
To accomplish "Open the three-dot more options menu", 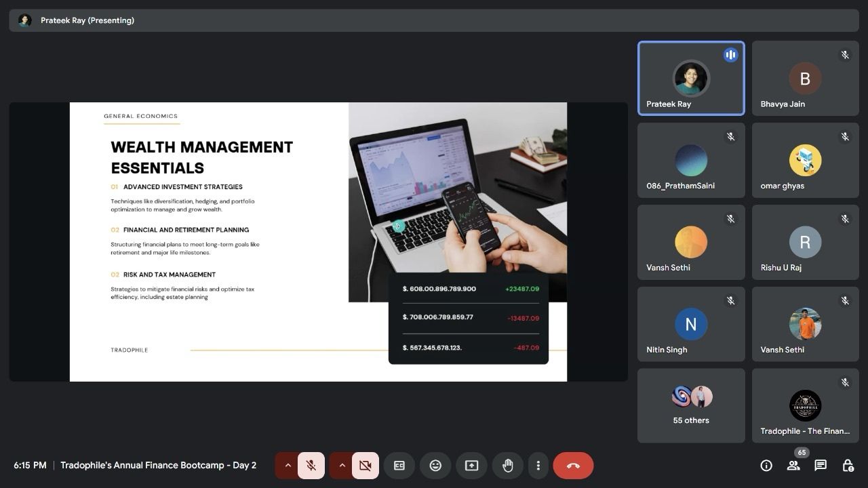I will pyautogui.click(x=538, y=466).
